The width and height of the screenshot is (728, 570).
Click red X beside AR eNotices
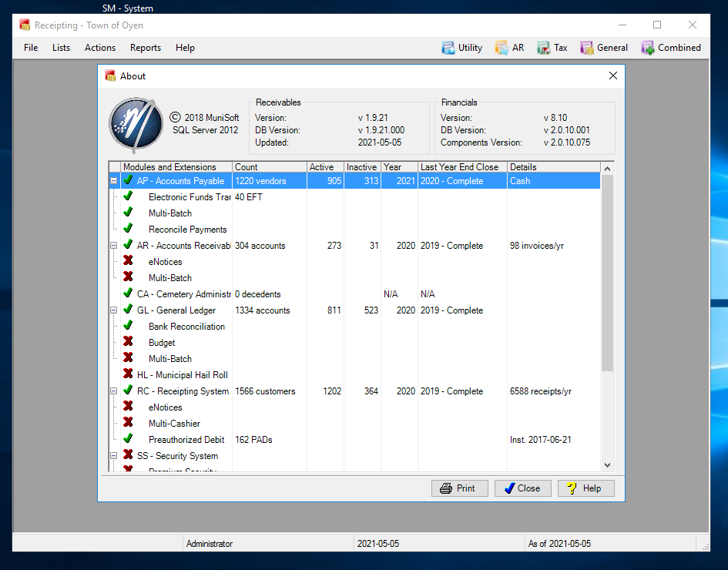[x=128, y=261]
